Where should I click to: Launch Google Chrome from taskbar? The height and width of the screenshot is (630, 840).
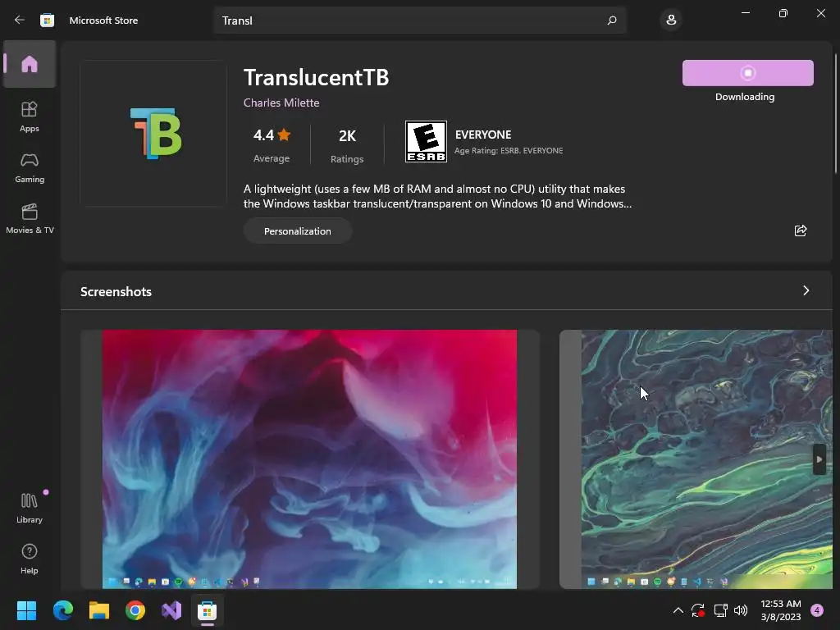[x=135, y=610]
